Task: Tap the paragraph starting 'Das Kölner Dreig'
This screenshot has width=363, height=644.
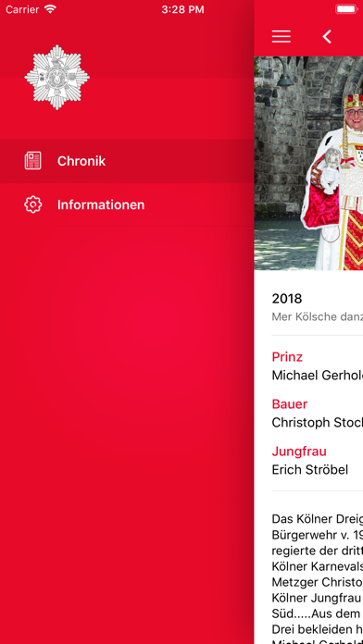Action: 317,578
